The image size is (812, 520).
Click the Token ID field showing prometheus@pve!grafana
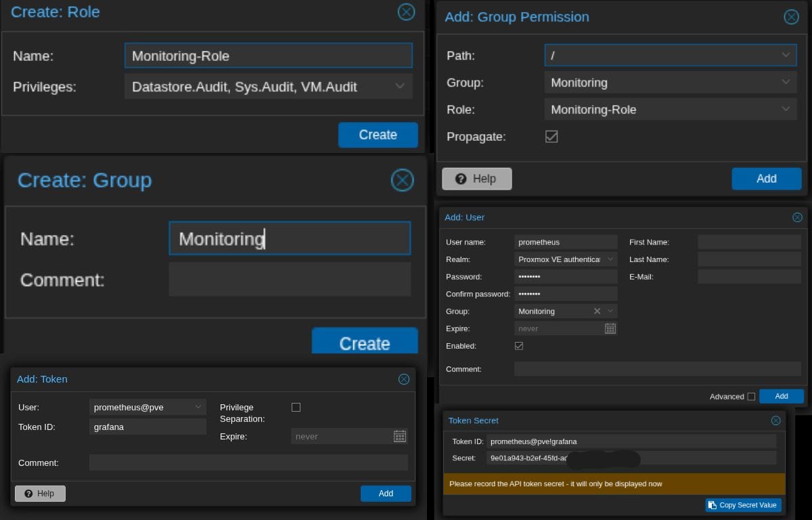tap(631, 441)
